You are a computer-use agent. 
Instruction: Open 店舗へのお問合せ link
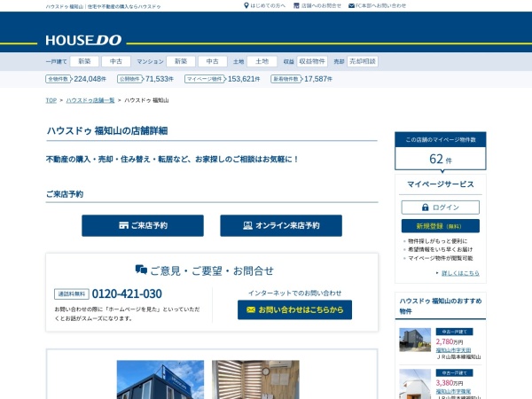click(321, 5)
